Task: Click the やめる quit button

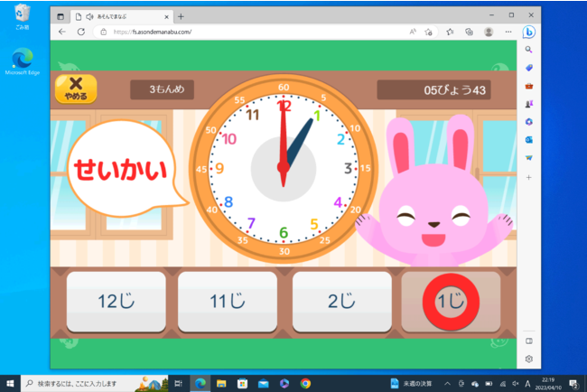Action: (x=75, y=89)
